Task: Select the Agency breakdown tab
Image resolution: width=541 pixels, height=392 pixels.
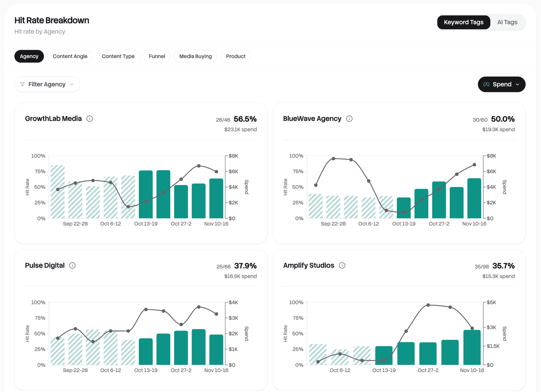Action: (x=29, y=56)
